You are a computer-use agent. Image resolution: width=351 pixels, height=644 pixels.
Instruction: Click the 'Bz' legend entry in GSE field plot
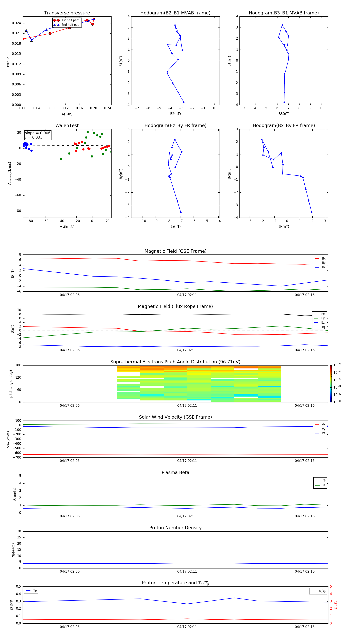[x=320, y=267]
